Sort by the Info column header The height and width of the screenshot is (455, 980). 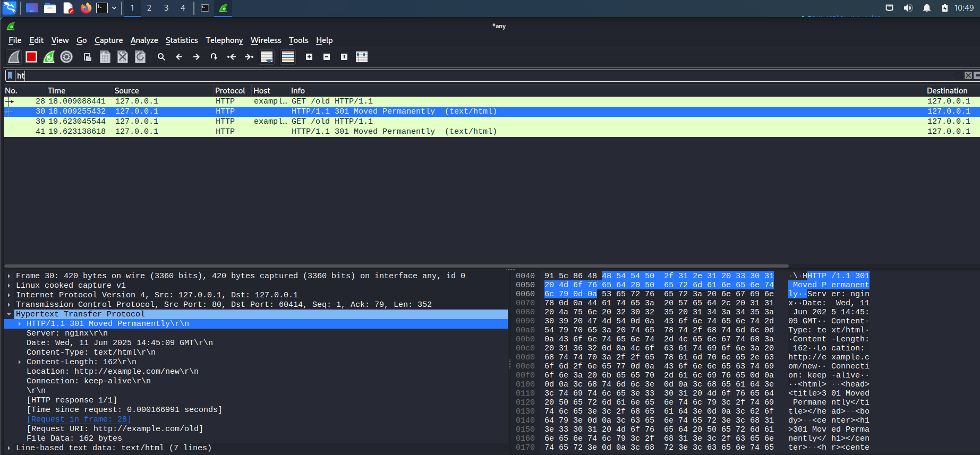[607, 91]
